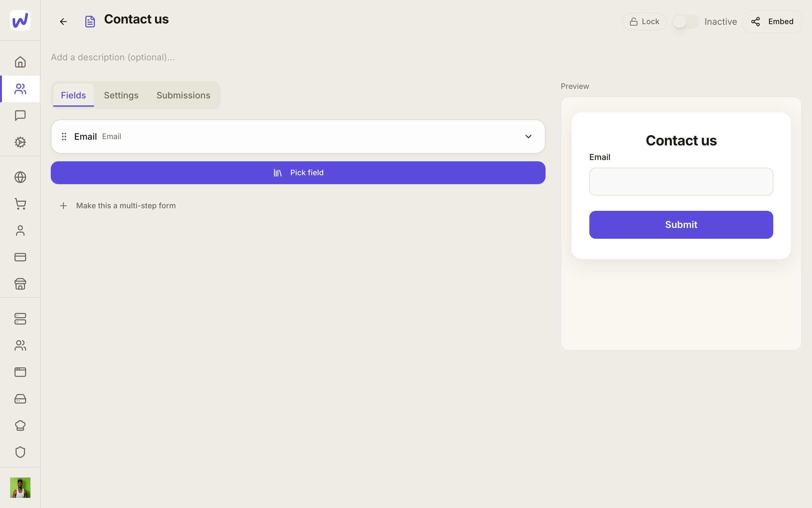
Task: Open the shield security icon
Action: [x=20, y=452]
